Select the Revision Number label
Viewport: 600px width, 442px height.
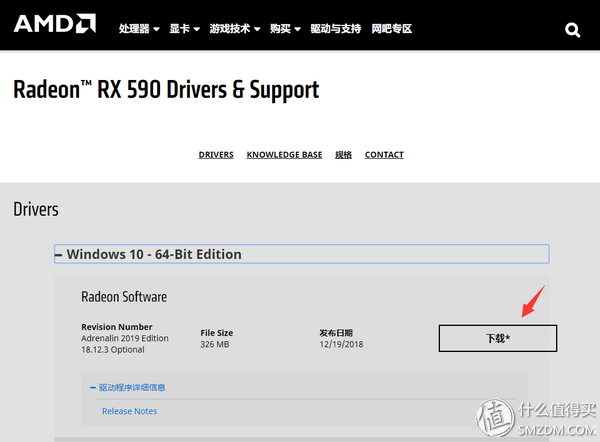[x=117, y=327]
